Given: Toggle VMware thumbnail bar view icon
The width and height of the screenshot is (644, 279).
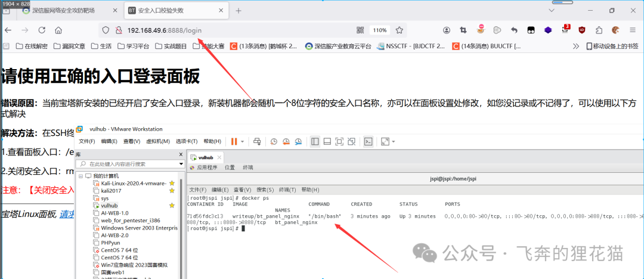Looking at the screenshot, I should pyautogui.click(x=327, y=141).
